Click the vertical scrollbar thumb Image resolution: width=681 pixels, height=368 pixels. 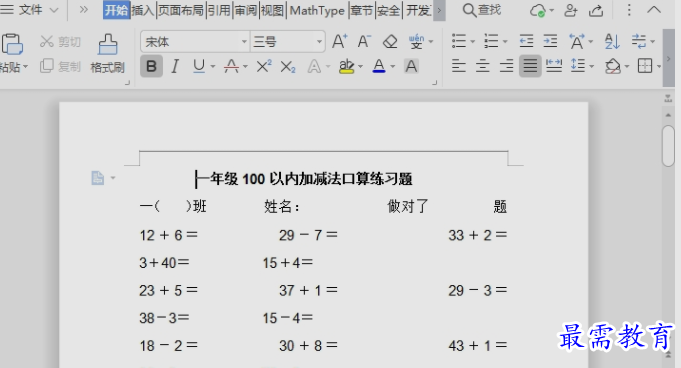(x=668, y=146)
